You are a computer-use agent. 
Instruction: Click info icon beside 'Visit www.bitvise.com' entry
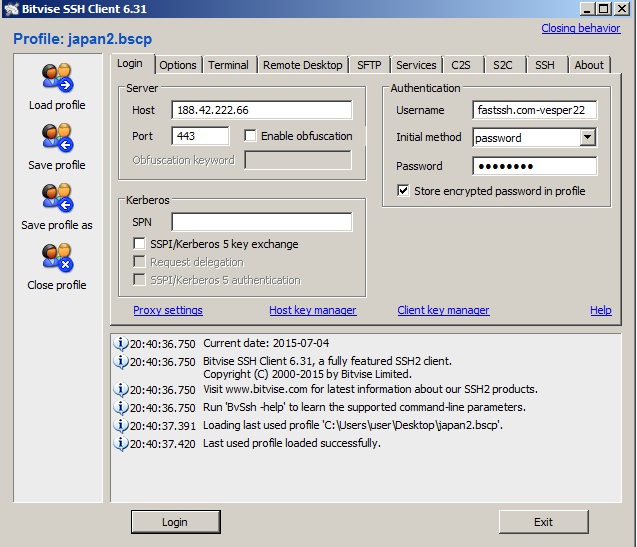(x=121, y=389)
